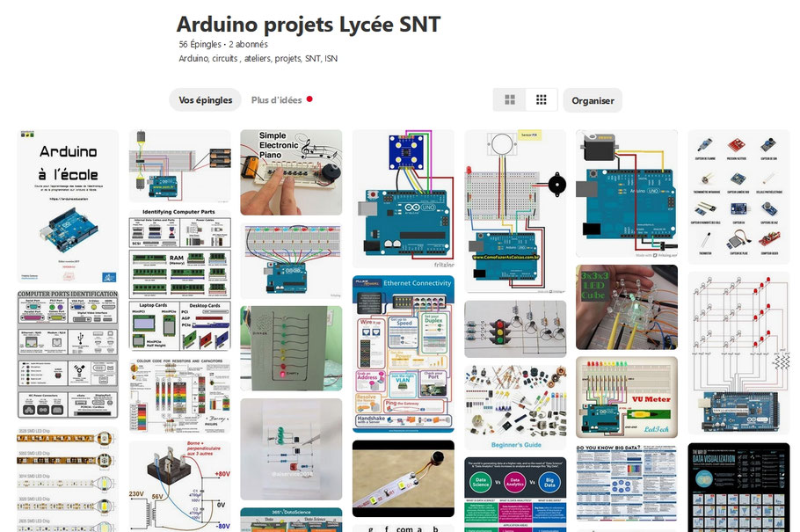
Task: Open the resistor colour code chart pin
Action: coord(179,396)
